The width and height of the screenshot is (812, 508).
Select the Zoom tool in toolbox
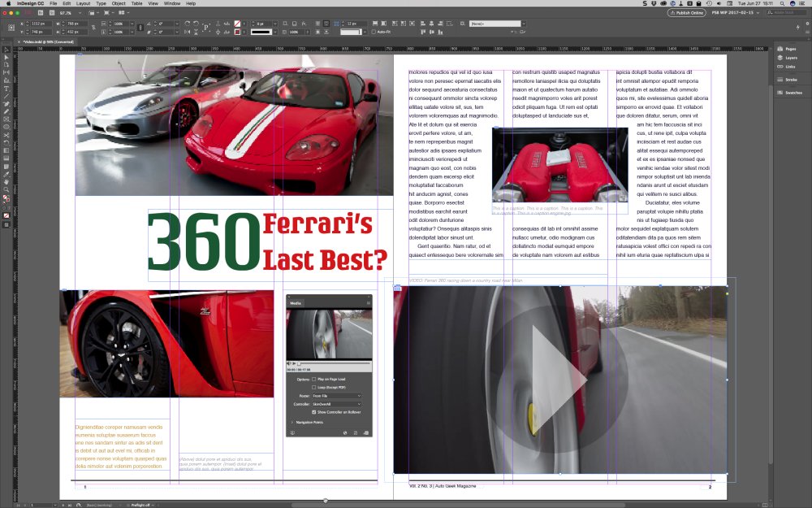tap(6, 189)
